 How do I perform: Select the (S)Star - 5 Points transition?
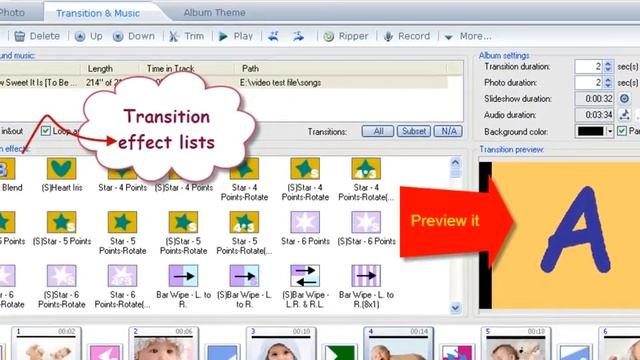coord(62,229)
